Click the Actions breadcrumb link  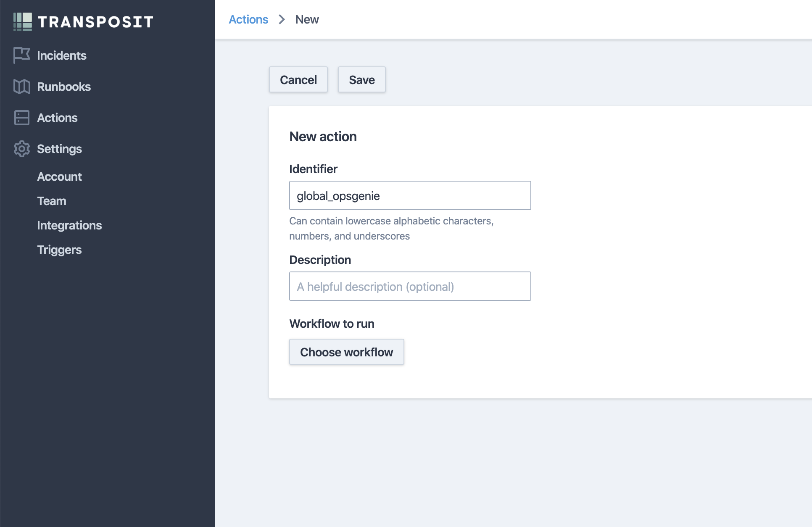[248, 19]
